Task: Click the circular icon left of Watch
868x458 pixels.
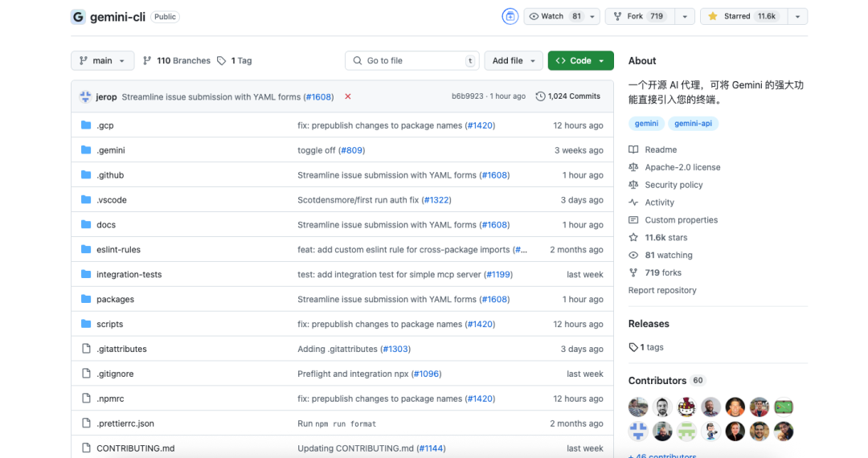Action: click(510, 17)
